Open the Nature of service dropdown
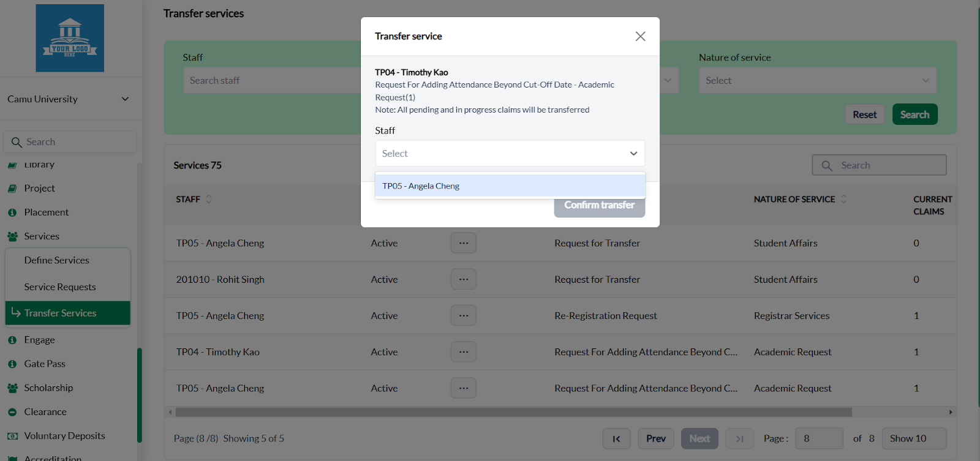980x461 pixels. (817, 80)
